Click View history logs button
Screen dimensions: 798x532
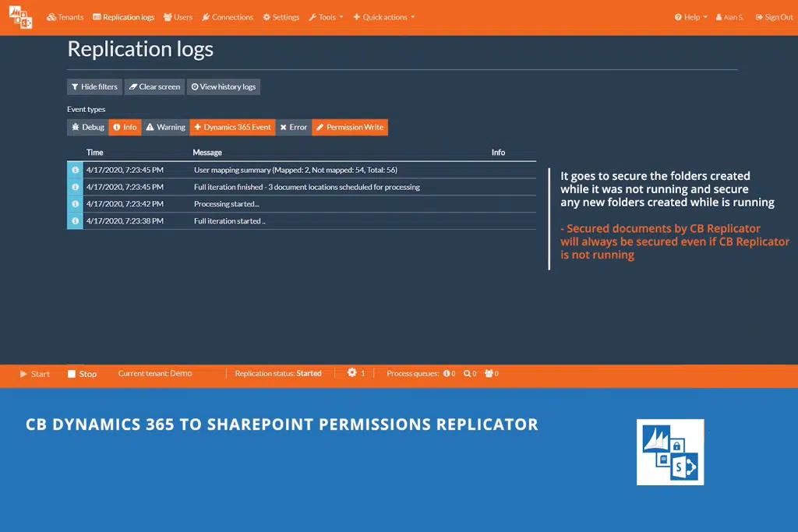(x=224, y=86)
